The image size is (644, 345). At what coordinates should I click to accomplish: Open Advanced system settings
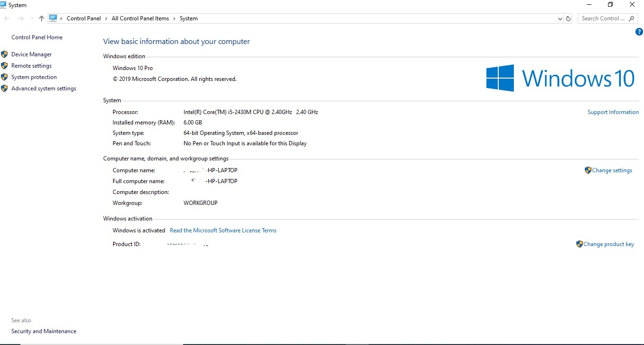pyautogui.click(x=44, y=88)
